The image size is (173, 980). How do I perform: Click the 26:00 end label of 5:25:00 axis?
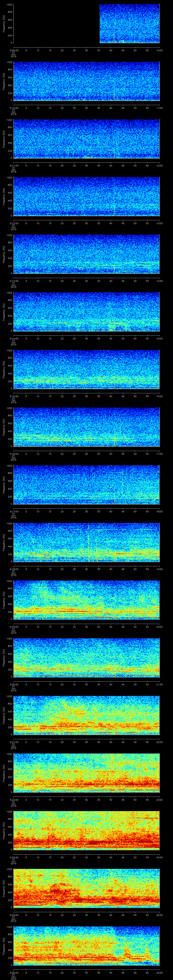pyautogui.click(x=159, y=972)
